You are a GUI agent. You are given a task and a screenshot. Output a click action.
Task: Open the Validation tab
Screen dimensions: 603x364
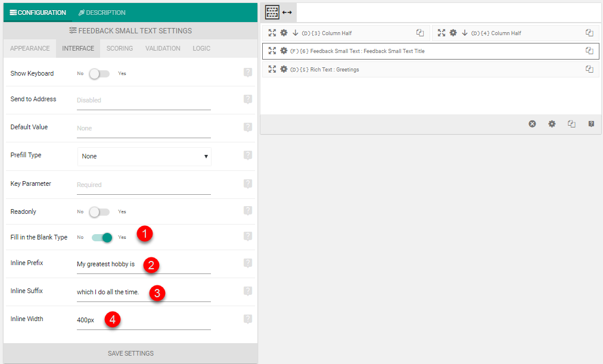coord(163,48)
